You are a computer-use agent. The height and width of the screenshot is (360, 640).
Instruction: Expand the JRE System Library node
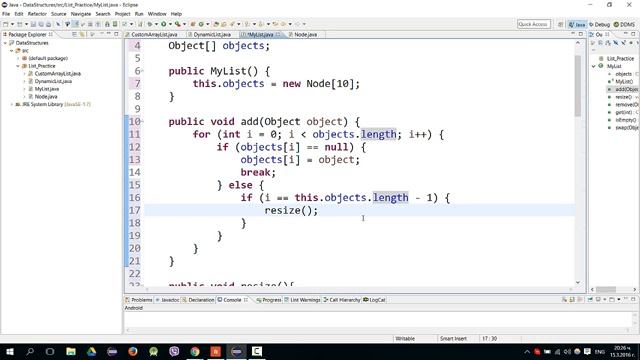11,104
